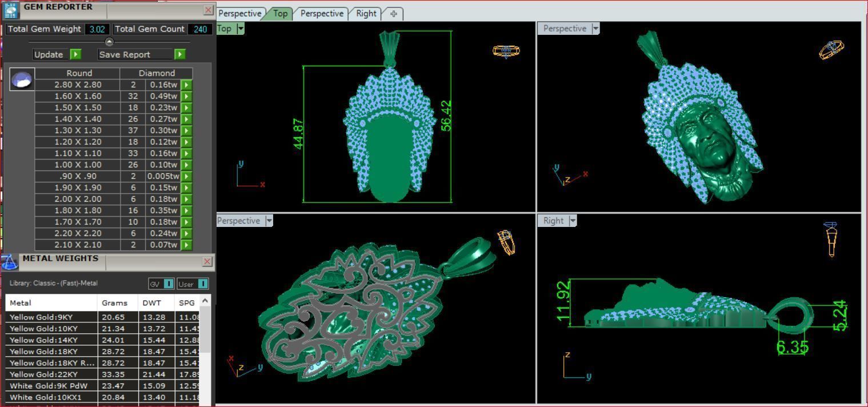
Task: Add a new viewport tab with plus
Action: coord(393,14)
